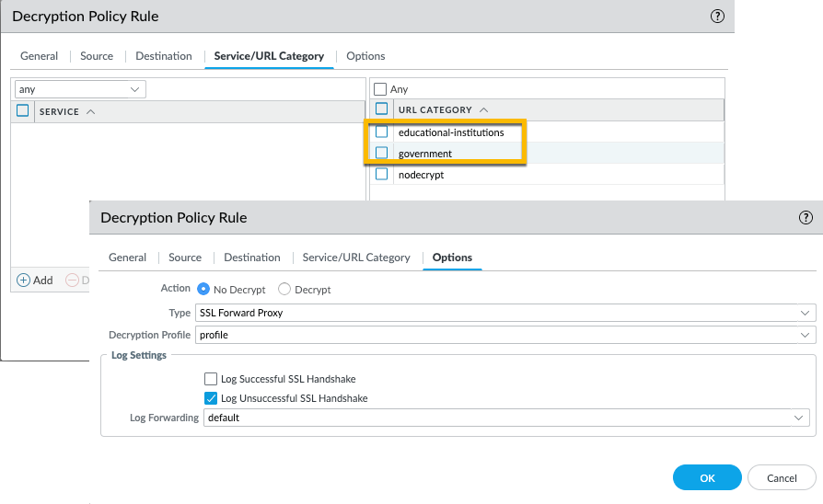Click the Cancel button
Image resolution: width=823 pixels, height=504 pixels.
[782, 477]
